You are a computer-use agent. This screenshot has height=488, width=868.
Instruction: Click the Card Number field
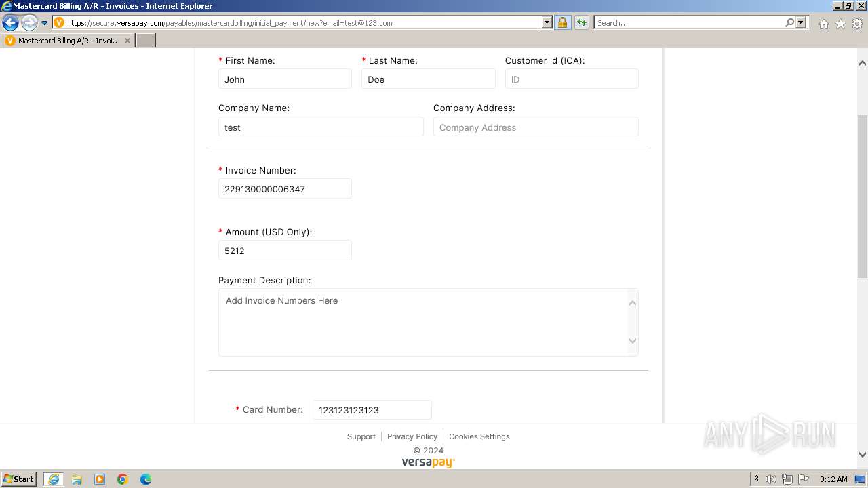tap(372, 410)
